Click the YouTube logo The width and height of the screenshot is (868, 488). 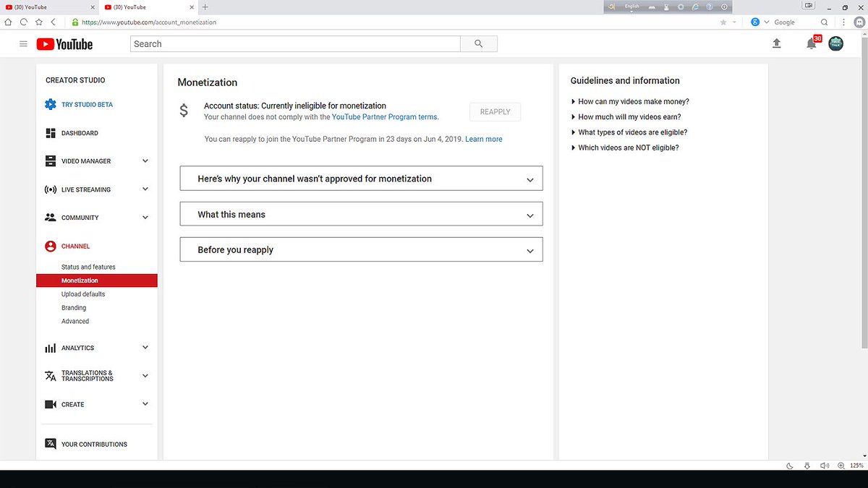point(64,44)
